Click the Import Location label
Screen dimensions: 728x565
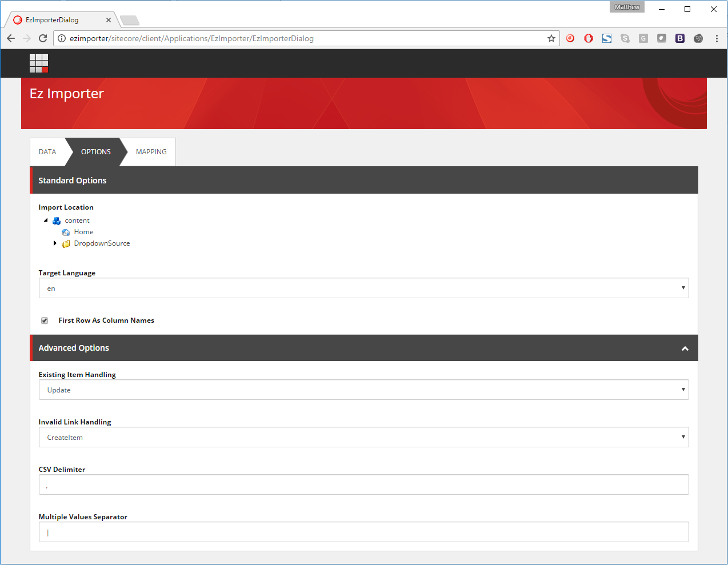pos(66,207)
